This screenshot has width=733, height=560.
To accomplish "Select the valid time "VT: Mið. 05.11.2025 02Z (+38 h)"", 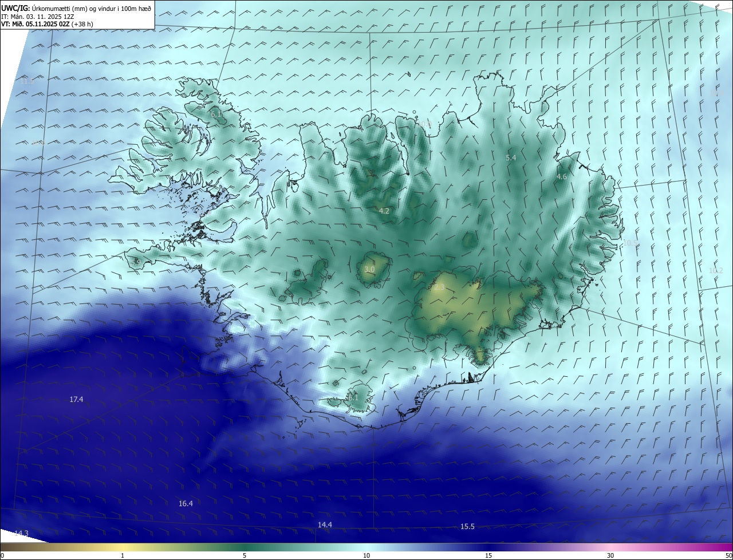I will click(x=48, y=24).
